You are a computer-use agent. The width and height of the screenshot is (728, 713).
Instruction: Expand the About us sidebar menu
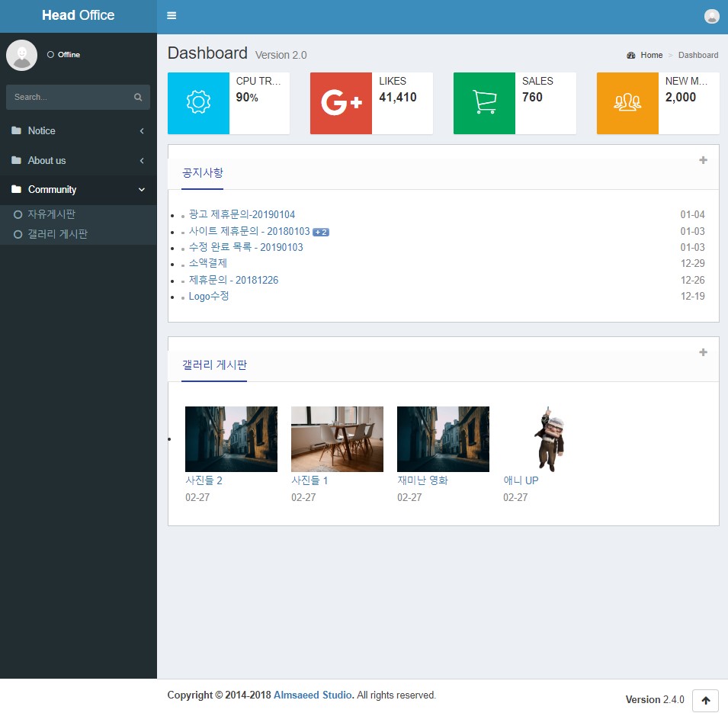pyautogui.click(x=78, y=161)
